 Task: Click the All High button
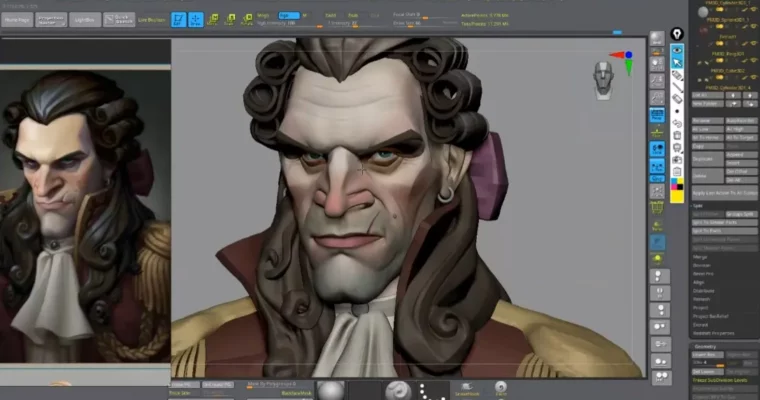[x=741, y=129]
